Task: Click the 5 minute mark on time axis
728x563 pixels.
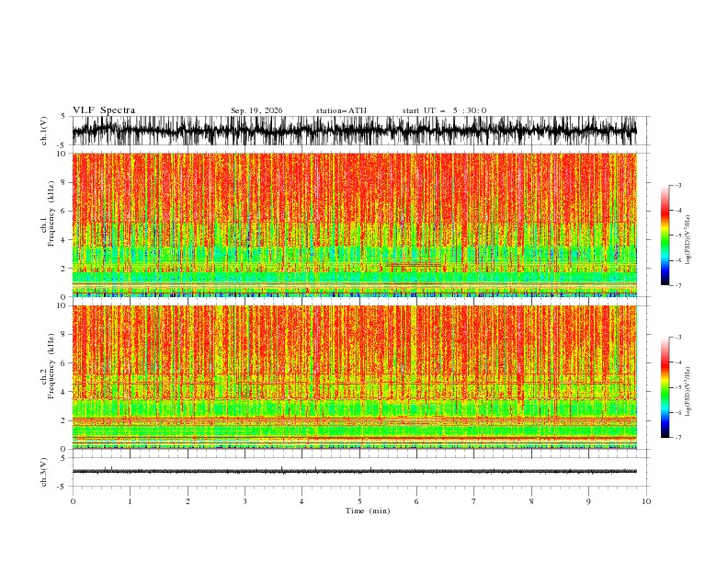Action: point(359,501)
